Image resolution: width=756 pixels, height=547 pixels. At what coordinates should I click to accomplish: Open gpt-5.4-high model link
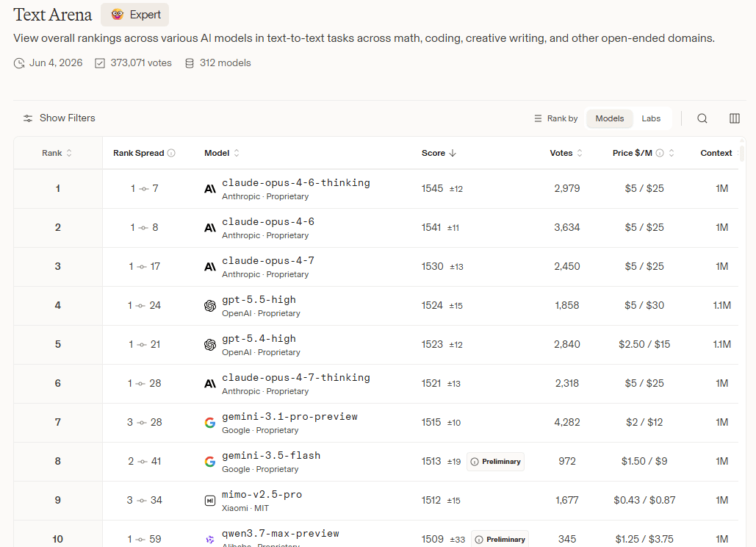coord(259,339)
